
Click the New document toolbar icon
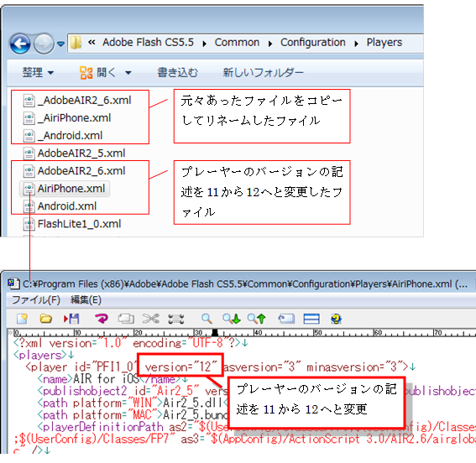22,319
